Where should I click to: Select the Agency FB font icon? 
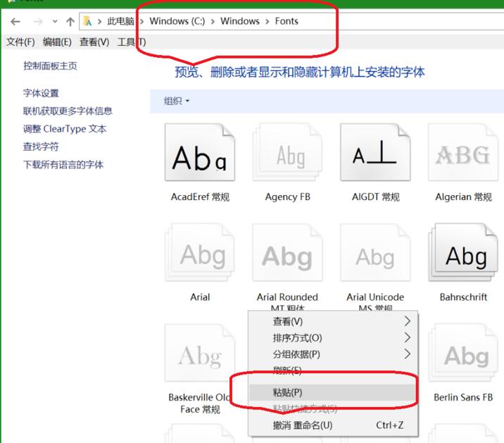pos(287,154)
